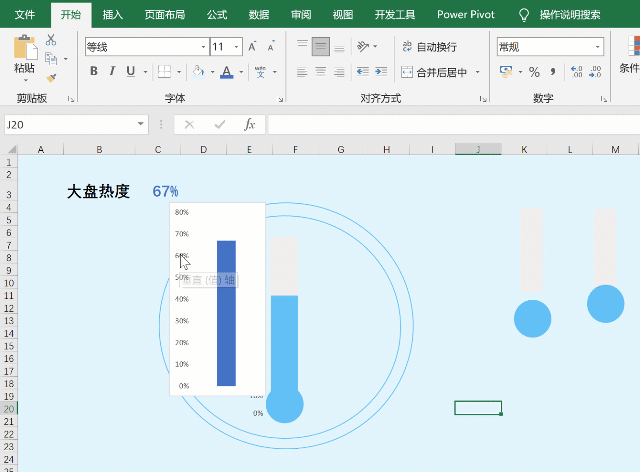
Task: Open font group dialog launcher
Action: [281, 99]
